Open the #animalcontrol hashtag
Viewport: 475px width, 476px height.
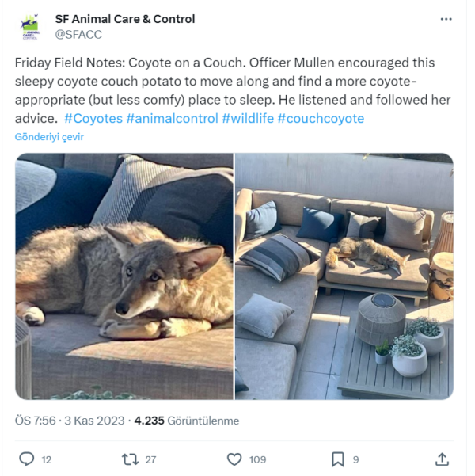[172, 118]
